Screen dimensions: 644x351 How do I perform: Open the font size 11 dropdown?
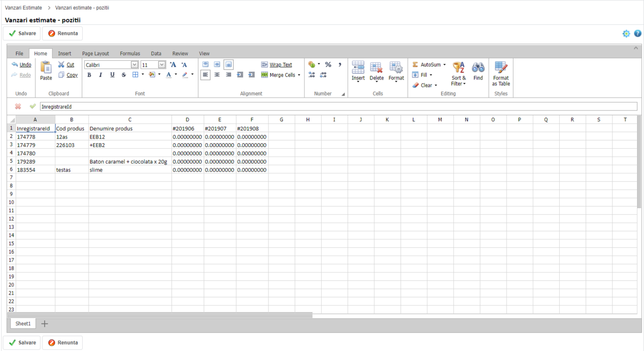(162, 64)
